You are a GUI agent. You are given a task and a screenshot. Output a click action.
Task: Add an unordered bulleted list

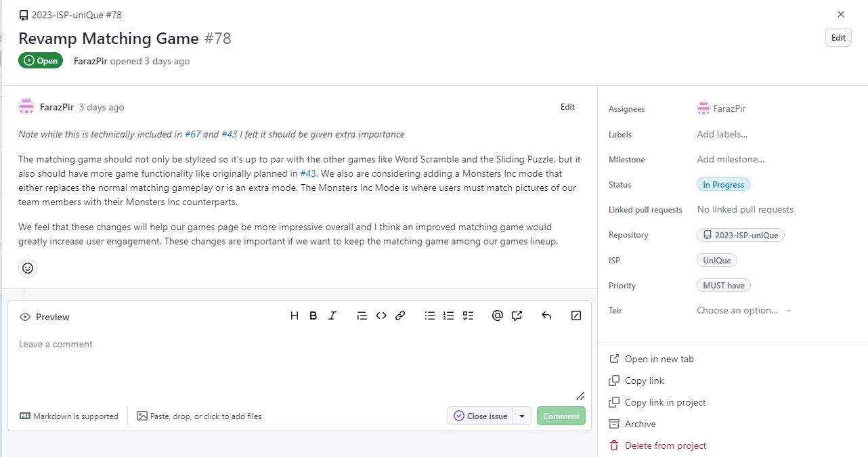[x=429, y=315]
